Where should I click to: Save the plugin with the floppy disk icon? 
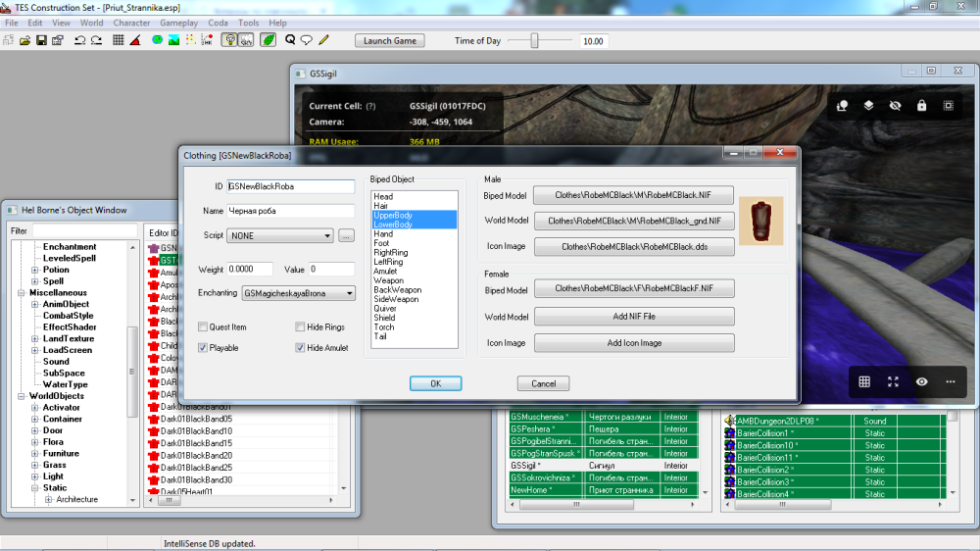coord(41,40)
